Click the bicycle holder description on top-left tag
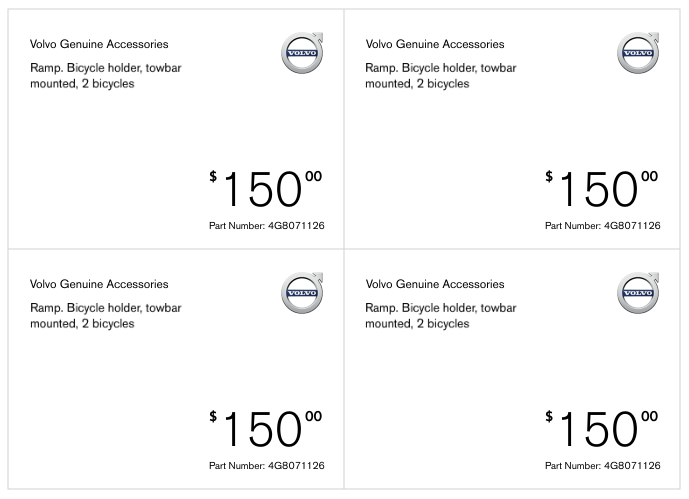689x499 pixels. (x=105, y=76)
